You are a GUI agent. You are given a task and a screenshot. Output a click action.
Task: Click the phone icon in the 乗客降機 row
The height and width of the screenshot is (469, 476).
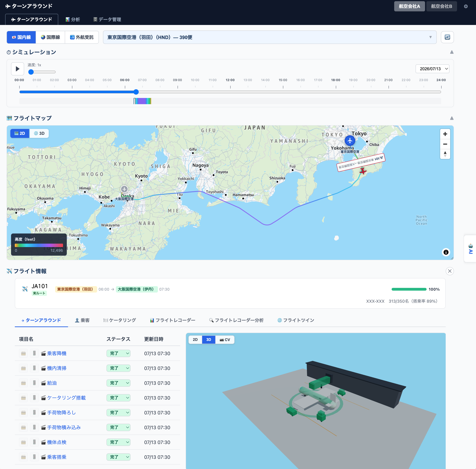point(34,353)
